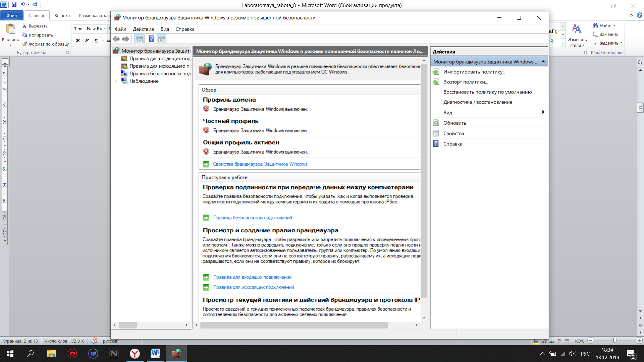Toggle bold 'Ж' in Word
644x362 pixels.
78,41
